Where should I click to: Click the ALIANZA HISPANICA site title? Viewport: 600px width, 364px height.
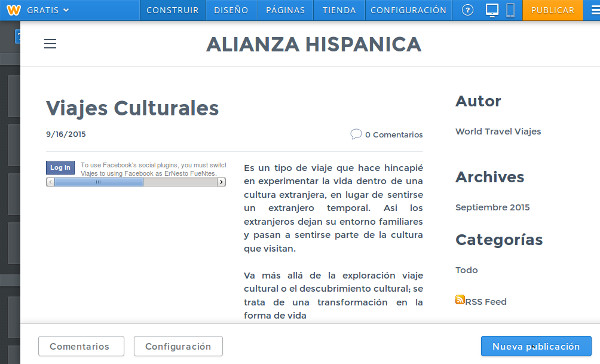314,44
